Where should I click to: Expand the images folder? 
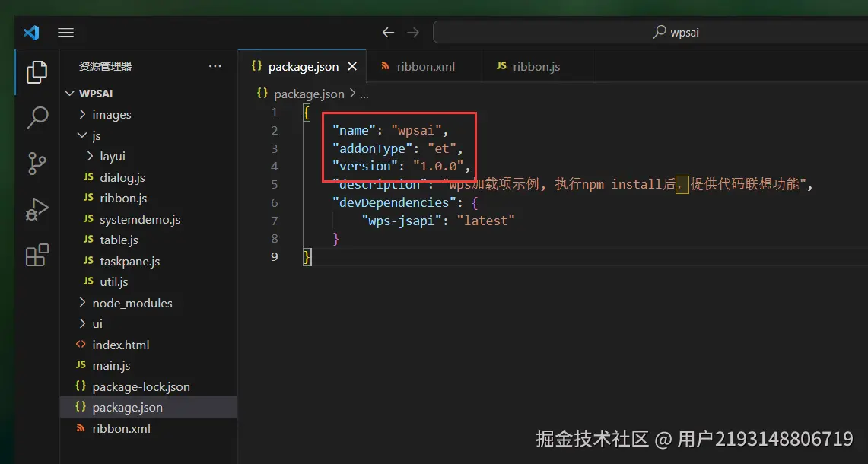(x=148, y=115)
